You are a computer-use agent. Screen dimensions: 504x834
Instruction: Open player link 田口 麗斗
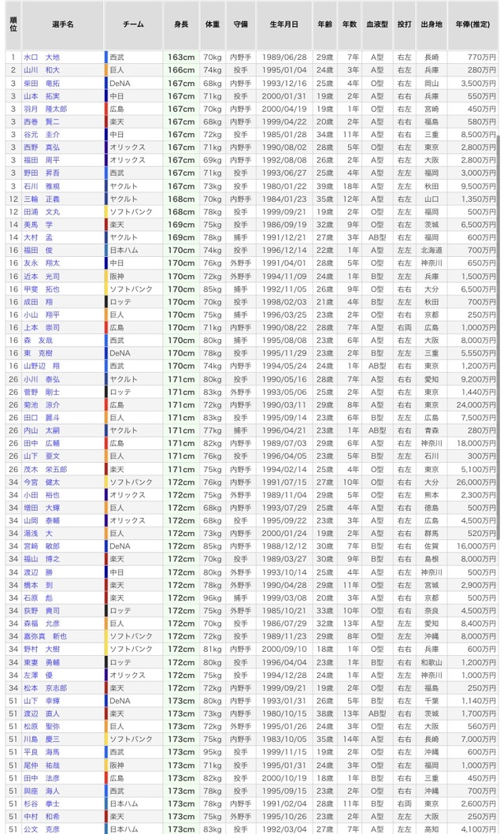pyautogui.click(x=42, y=418)
